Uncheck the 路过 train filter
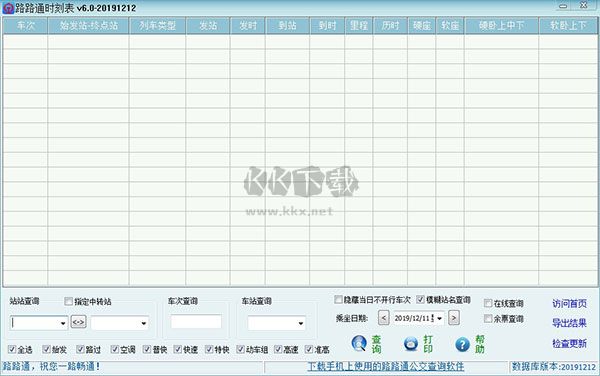600x376 pixels. 80,349
